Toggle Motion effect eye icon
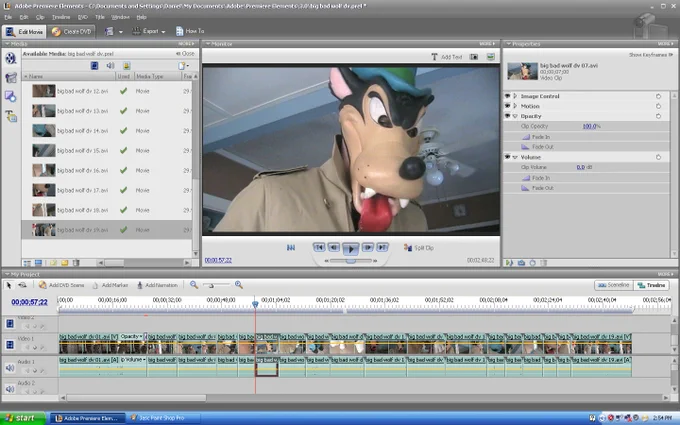The width and height of the screenshot is (680, 425). point(507,106)
